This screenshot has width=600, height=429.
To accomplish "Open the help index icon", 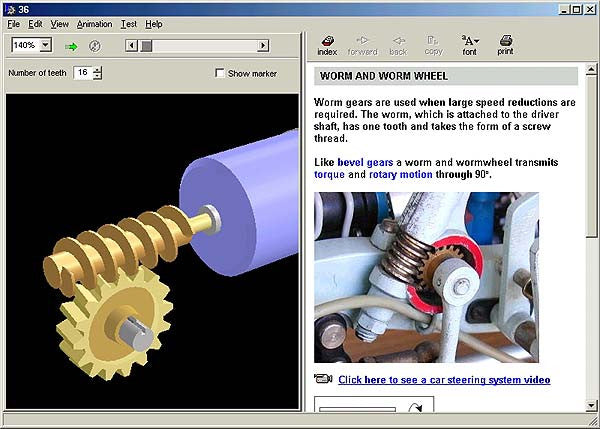I will pyautogui.click(x=327, y=44).
